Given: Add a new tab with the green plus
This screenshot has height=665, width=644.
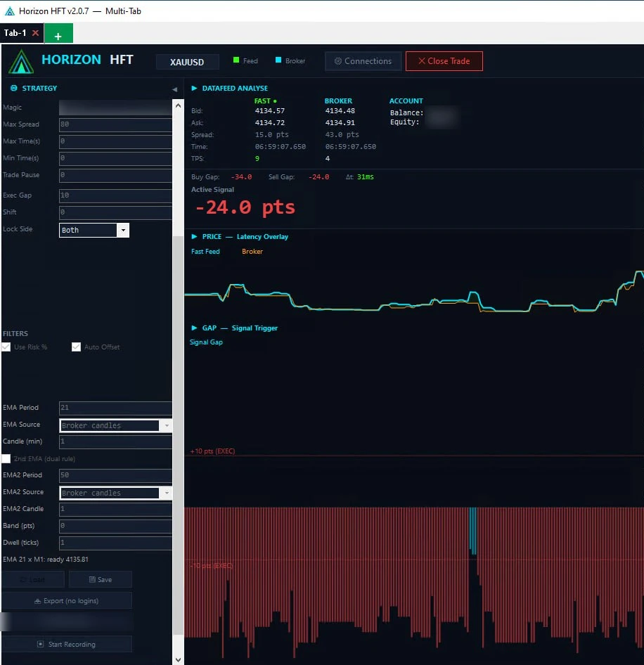Looking at the screenshot, I should [58, 34].
